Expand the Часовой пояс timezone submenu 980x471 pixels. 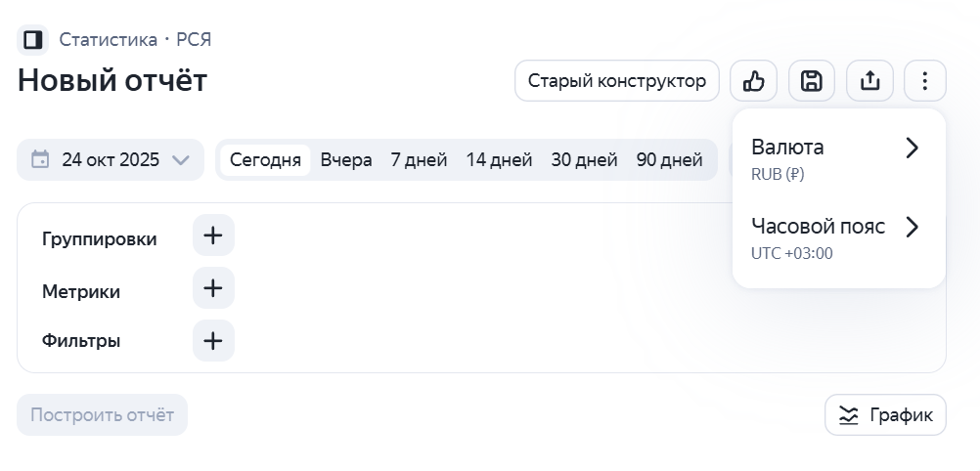tap(837, 238)
